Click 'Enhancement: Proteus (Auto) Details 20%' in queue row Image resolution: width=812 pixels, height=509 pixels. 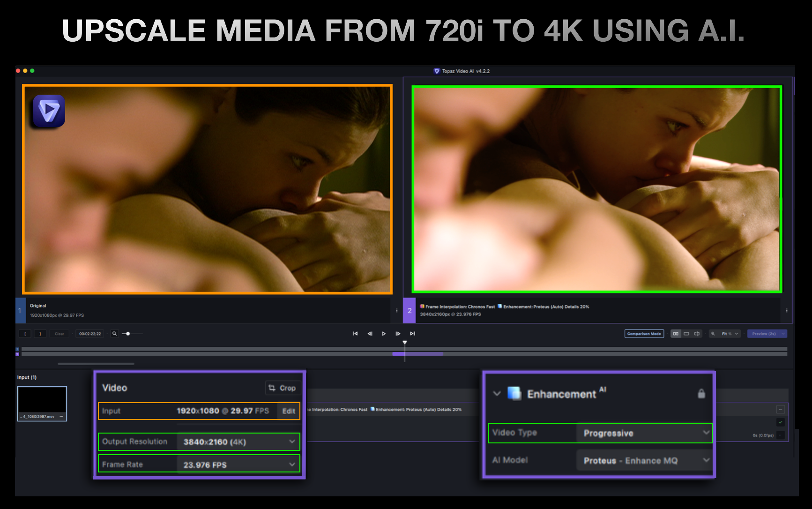point(418,410)
